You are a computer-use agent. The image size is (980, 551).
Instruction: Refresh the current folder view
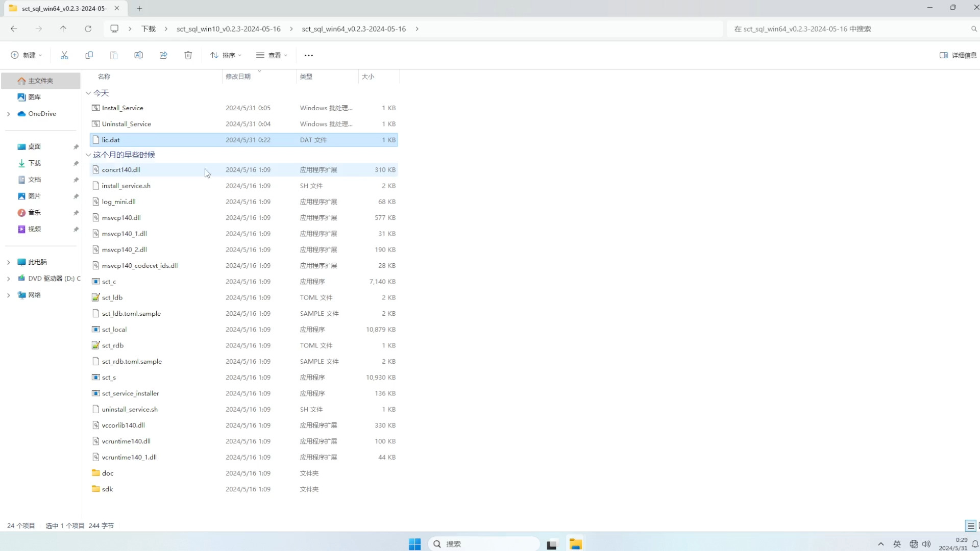[x=88, y=29]
